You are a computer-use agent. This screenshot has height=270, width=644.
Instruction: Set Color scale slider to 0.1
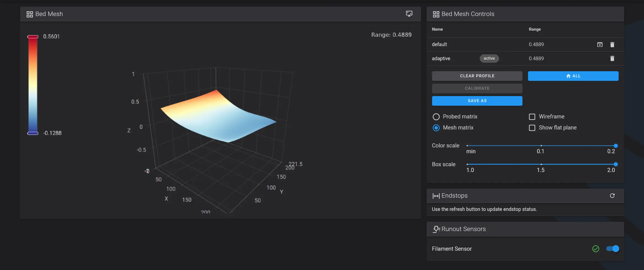pos(541,146)
